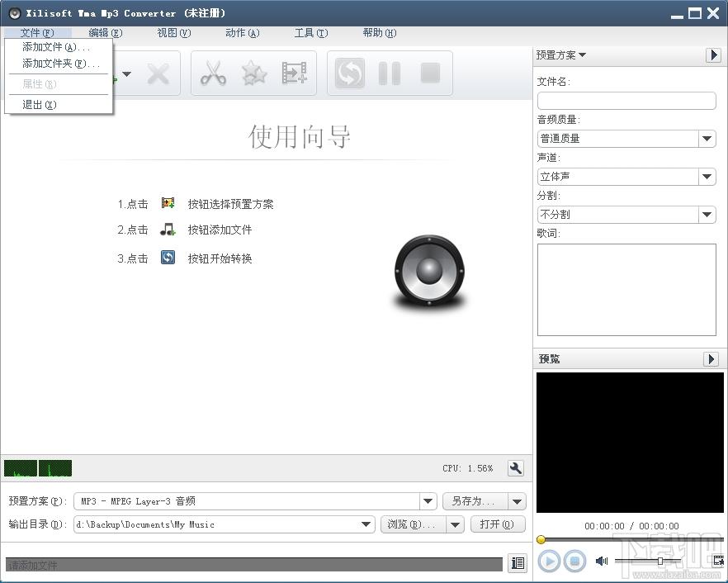The width and height of the screenshot is (728, 583).
Task: Click the pause conversion toolbar button
Action: pos(390,73)
